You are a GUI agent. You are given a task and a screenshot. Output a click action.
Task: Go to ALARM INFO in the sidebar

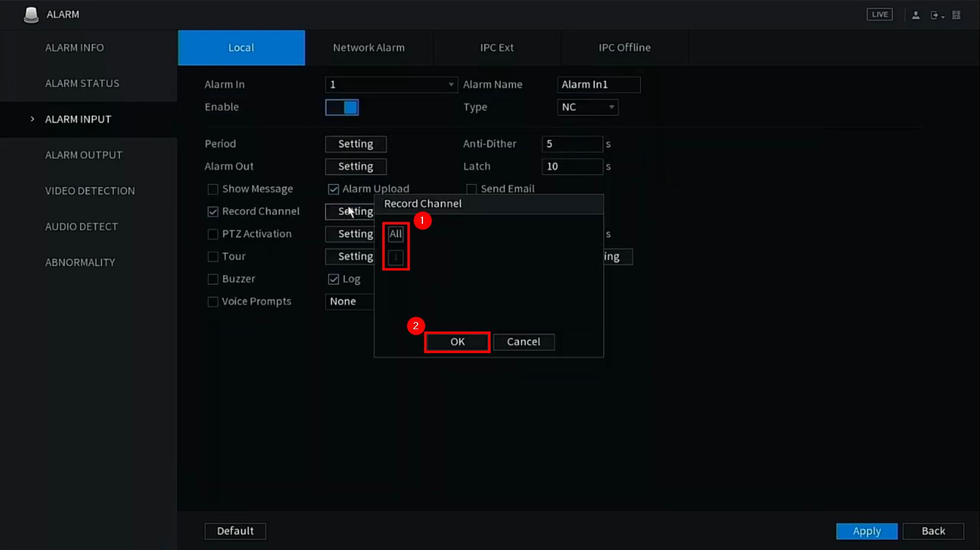click(x=74, y=48)
